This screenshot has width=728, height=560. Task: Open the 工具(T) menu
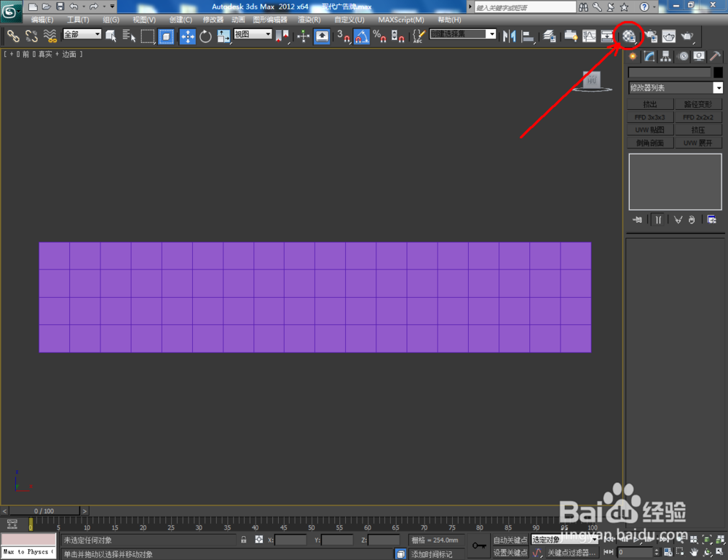tap(78, 20)
